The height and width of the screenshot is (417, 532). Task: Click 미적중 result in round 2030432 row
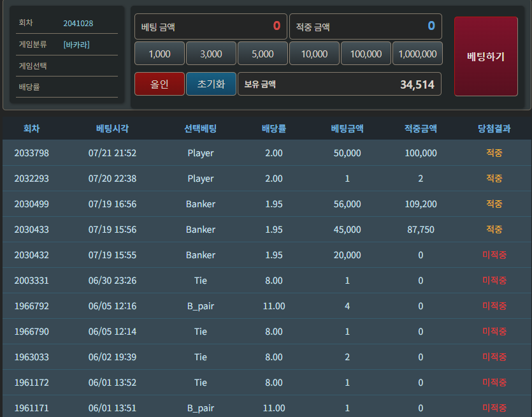tap(494, 254)
